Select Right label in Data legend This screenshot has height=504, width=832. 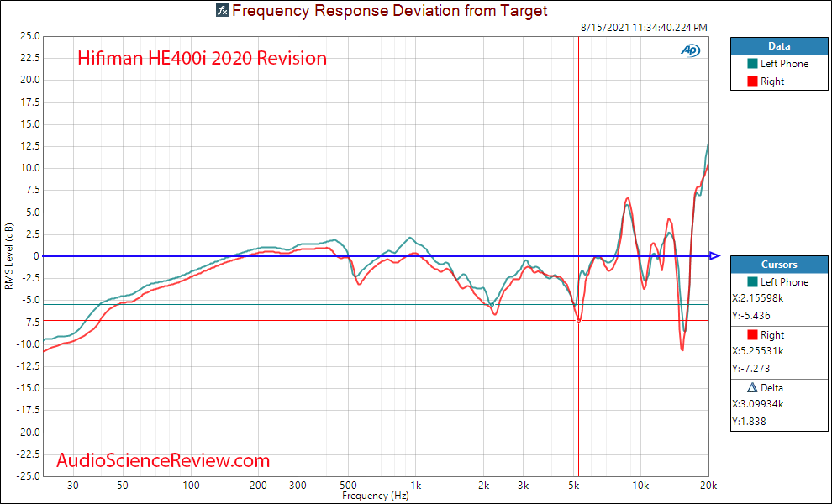(772, 81)
